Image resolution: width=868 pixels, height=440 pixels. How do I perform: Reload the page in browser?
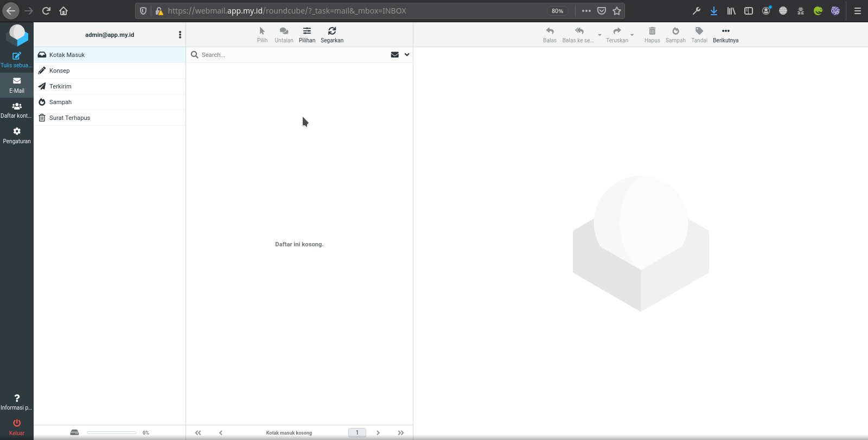[46, 11]
